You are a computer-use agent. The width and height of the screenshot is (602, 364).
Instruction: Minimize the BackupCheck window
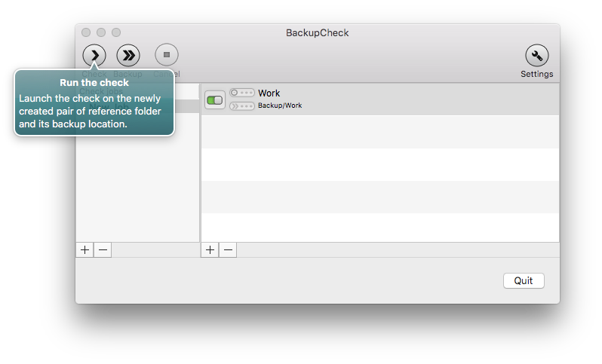(x=101, y=32)
